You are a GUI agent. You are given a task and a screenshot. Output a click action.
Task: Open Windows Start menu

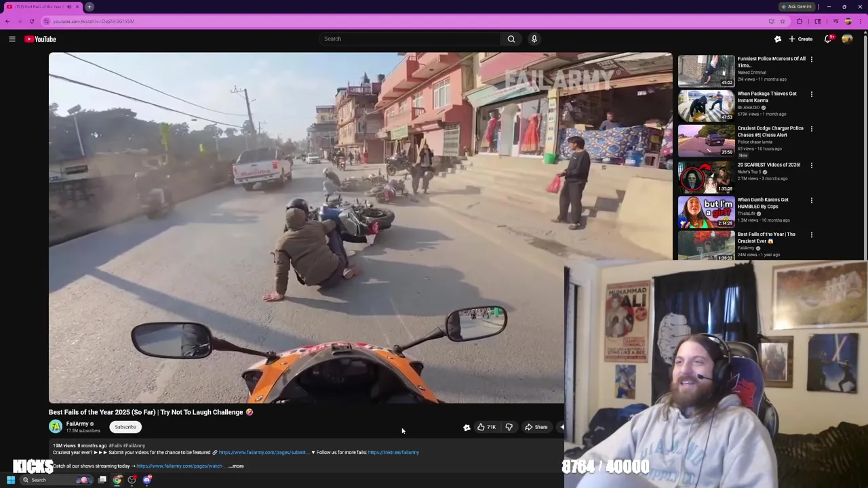point(11,480)
